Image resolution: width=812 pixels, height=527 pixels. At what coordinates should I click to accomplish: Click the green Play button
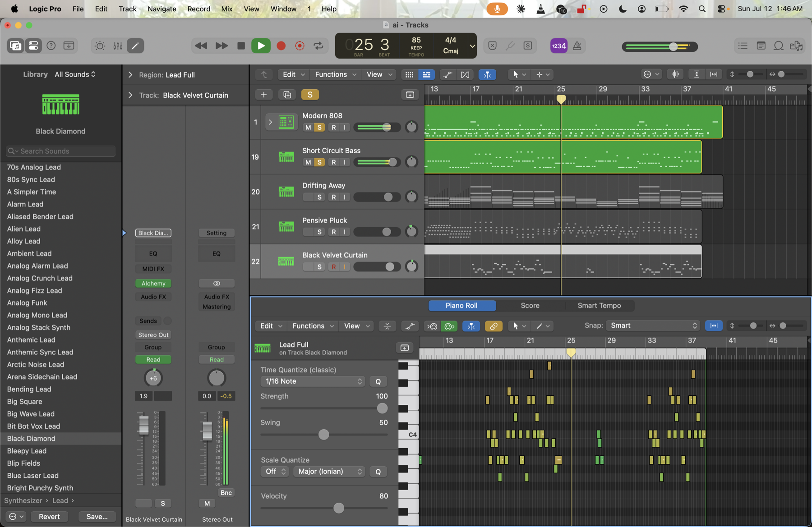point(261,46)
